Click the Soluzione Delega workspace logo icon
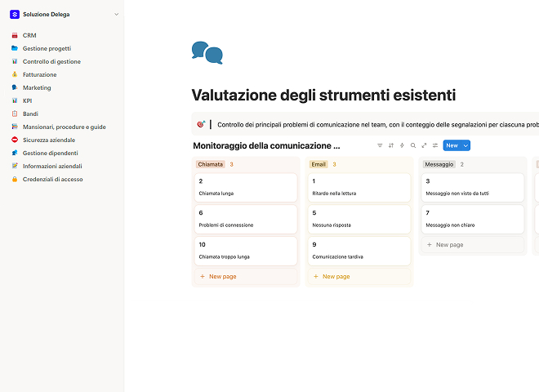 [x=15, y=15]
